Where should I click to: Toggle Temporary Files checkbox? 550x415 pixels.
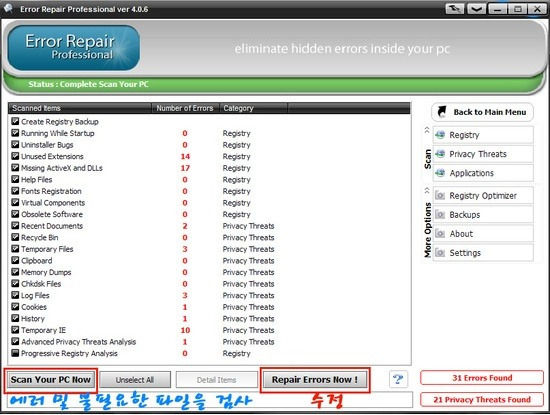(x=15, y=249)
